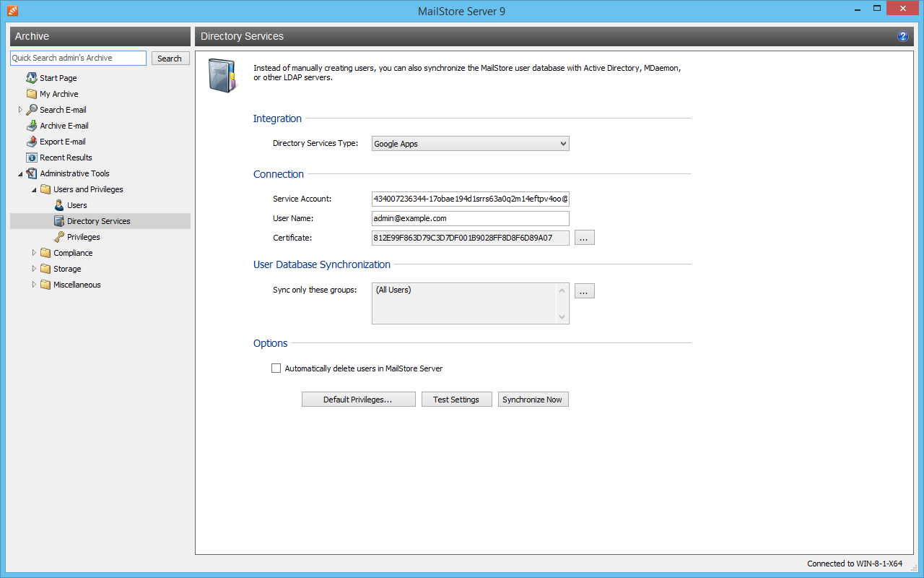
Task: Click the User Database Synchronization heading
Action: [322, 264]
